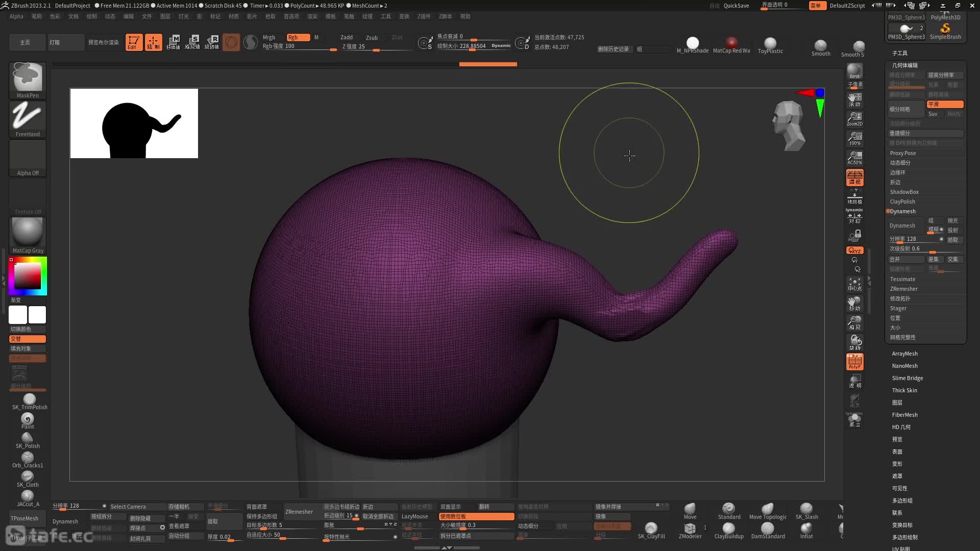Select the MaskPen brush thumbnail

coord(28,80)
